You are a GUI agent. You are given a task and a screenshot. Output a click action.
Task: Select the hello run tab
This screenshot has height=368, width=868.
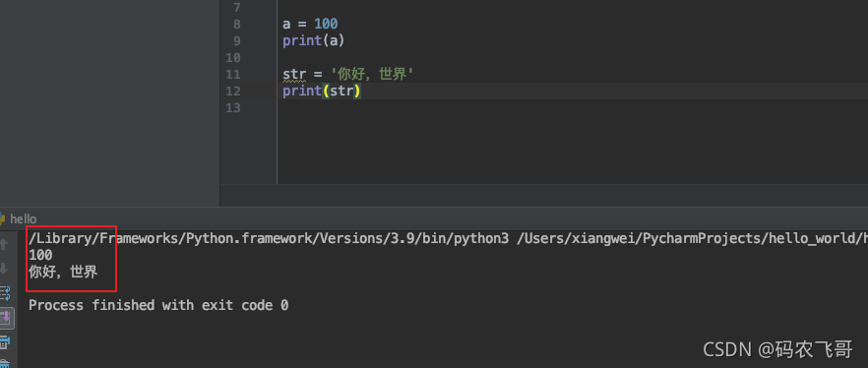[23, 219]
